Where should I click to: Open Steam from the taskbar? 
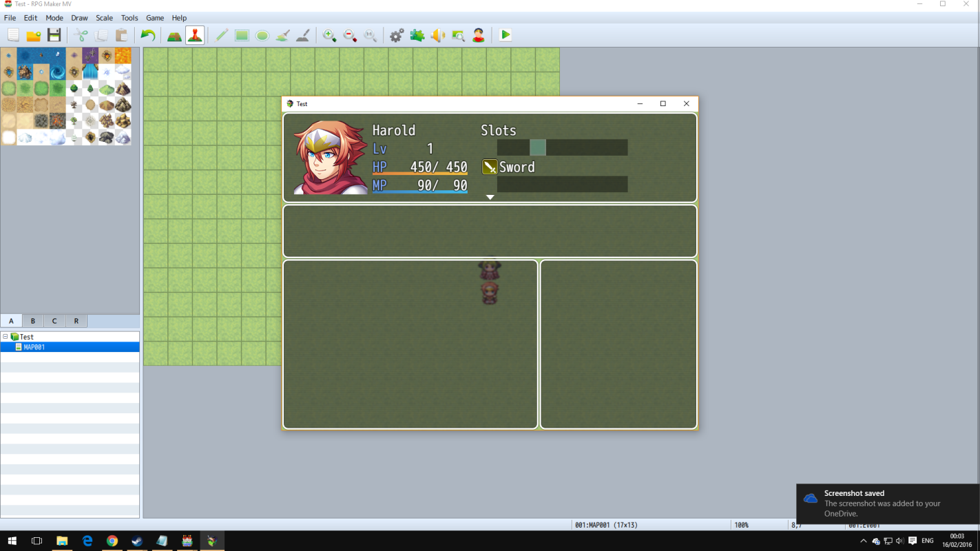click(x=137, y=541)
